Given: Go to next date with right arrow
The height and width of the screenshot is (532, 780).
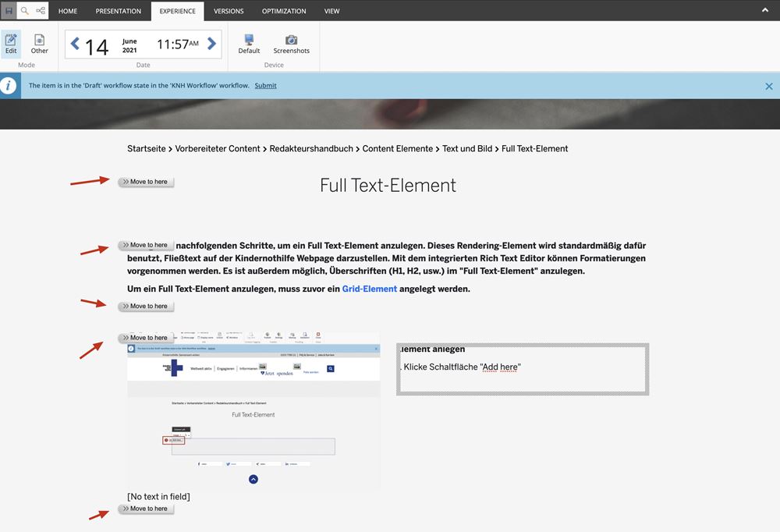Looking at the screenshot, I should (212, 44).
